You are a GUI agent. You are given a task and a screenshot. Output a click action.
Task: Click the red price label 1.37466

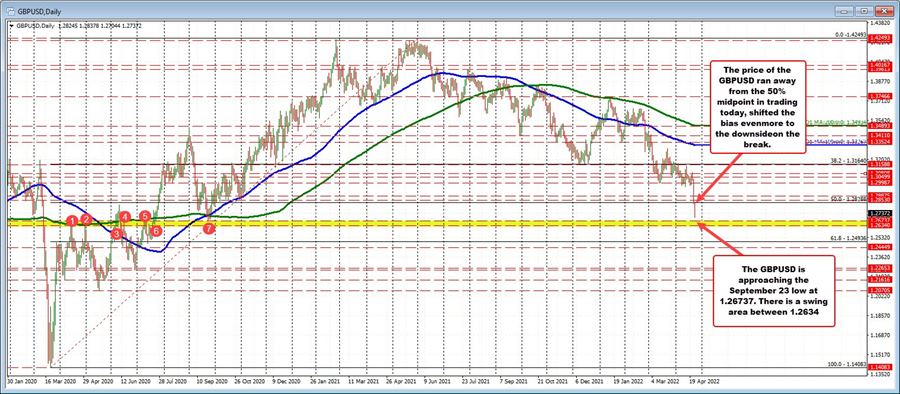tap(879, 95)
